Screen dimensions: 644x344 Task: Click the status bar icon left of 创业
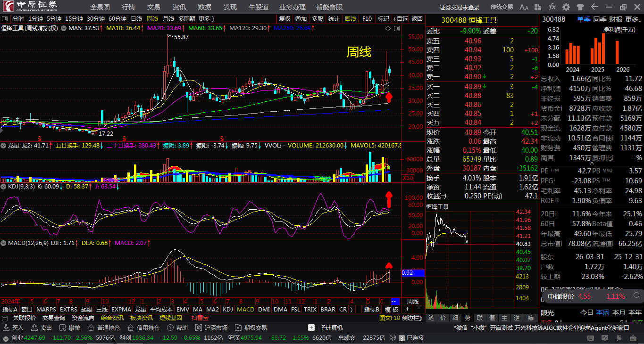coord(6,338)
